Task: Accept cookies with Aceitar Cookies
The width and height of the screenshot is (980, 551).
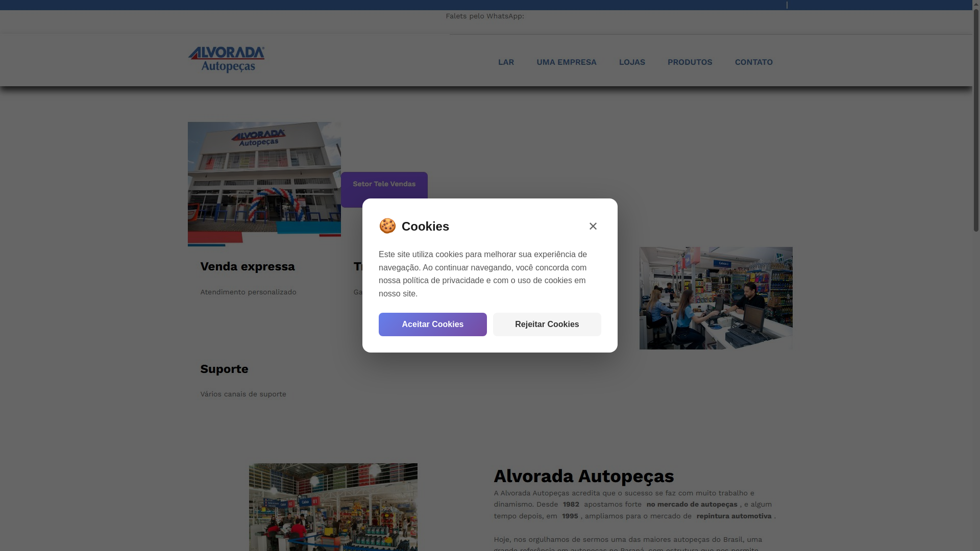Action: pyautogui.click(x=432, y=324)
